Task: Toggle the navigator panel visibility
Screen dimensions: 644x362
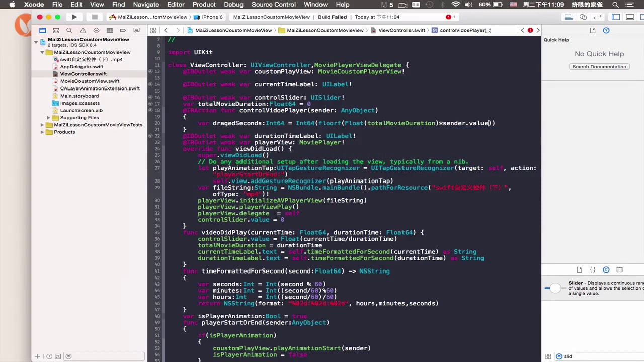Action: [616, 17]
